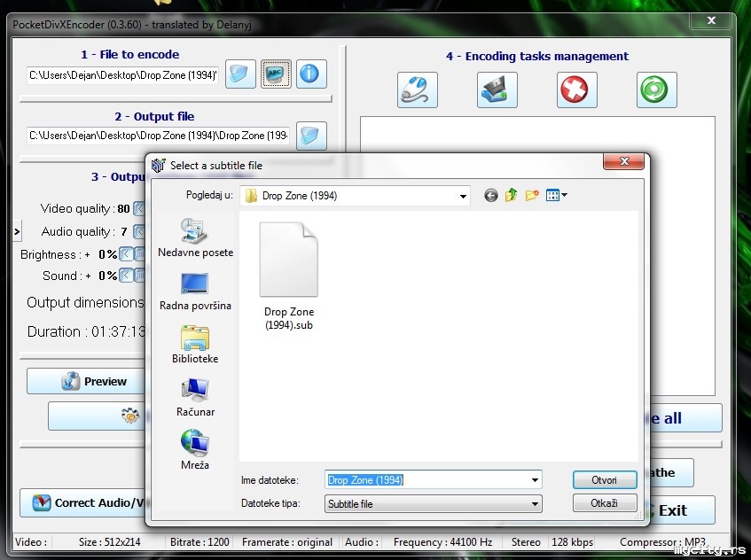Open Radna površina in places sidebar
The height and width of the screenshot is (560, 751).
[195, 292]
